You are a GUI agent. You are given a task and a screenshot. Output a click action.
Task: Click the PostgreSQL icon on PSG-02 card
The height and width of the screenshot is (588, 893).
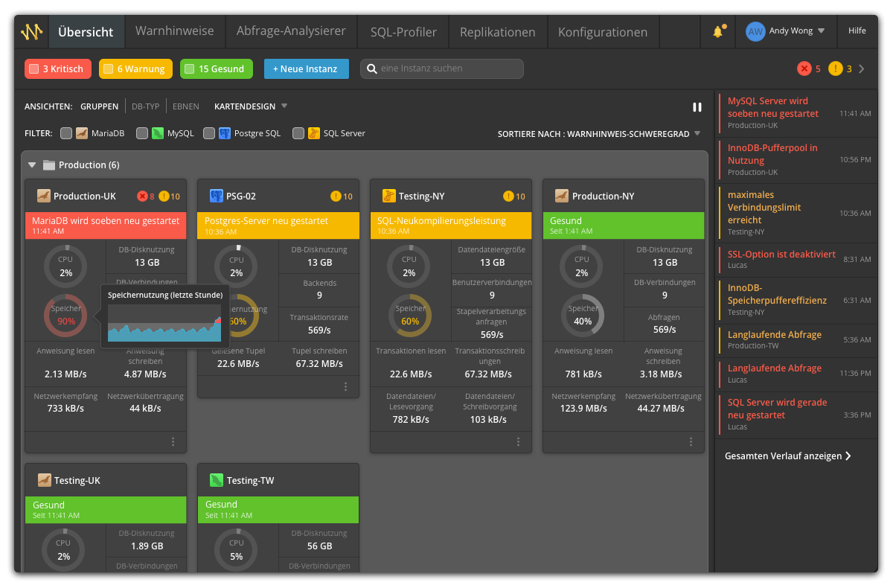click(217, 196)
